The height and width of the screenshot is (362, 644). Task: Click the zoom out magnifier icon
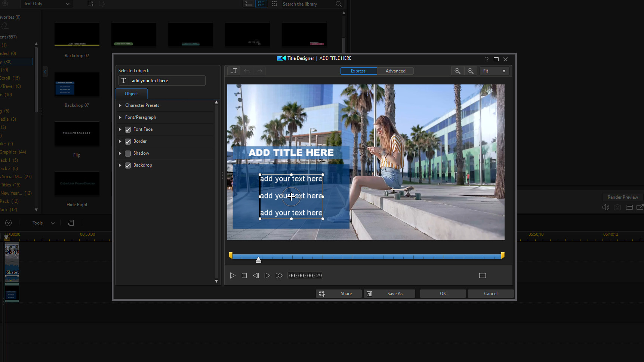[457, 71]
